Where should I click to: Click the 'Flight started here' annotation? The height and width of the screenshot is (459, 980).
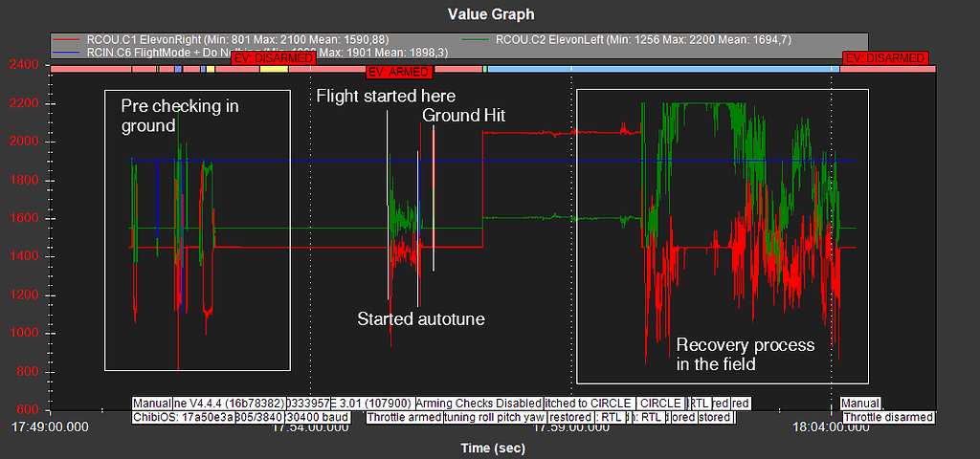coord(386,97)
